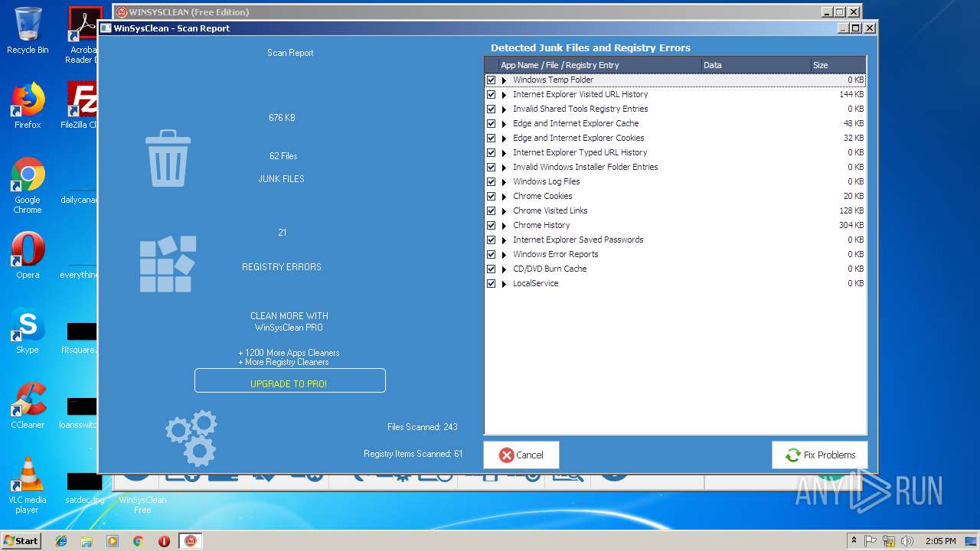Expand LocalService entry
Image resolution: width=980 pixels, height=551 pixels.
click(x=504, y=284)
